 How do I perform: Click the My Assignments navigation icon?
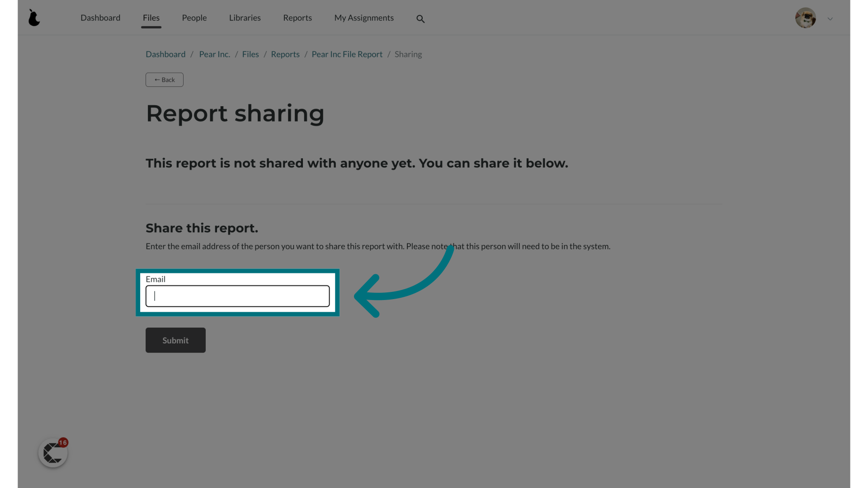[x=363, y=17]
